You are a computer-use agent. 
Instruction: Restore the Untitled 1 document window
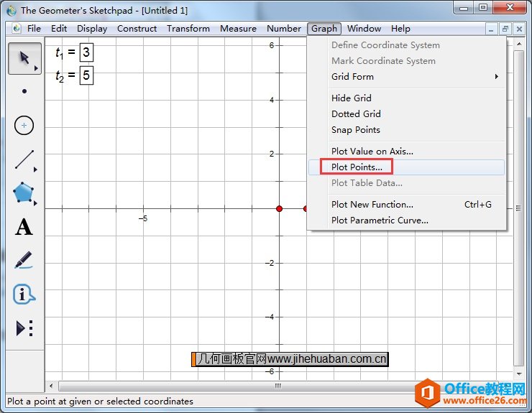505,29
